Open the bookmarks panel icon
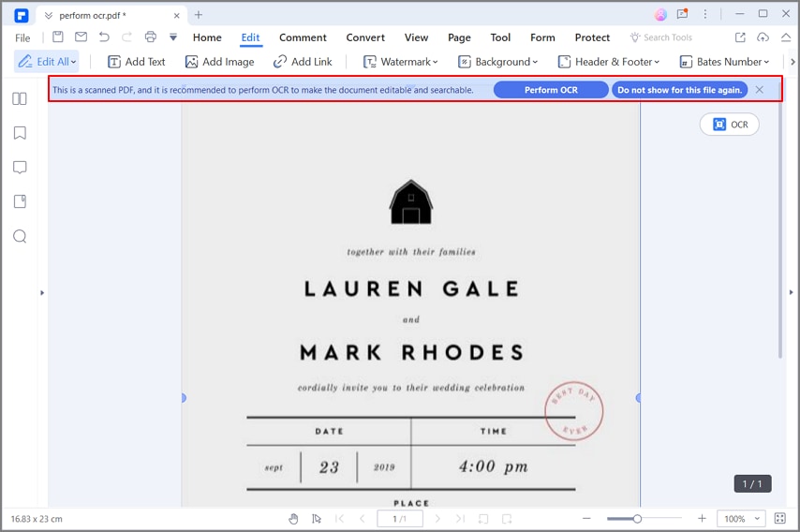The image size is (800, 532). point(20,133)
